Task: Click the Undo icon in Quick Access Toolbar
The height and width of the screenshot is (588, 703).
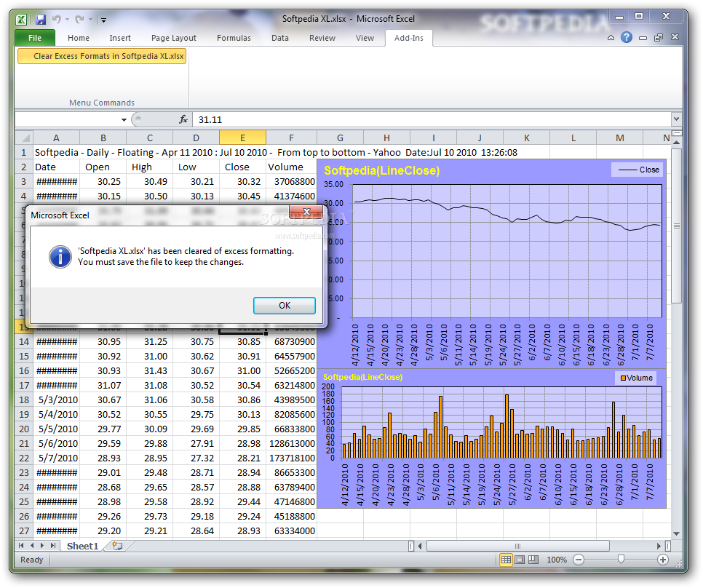Action: [x=57, y=19]
